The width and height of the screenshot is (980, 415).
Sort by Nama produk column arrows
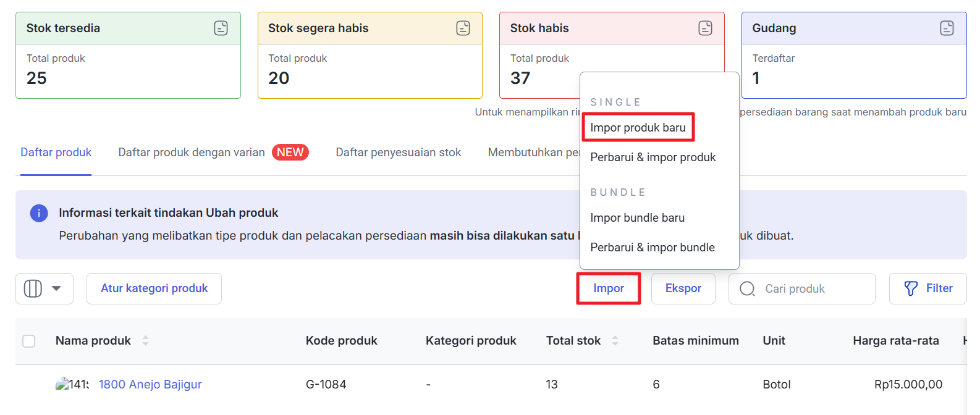(145, 340)
